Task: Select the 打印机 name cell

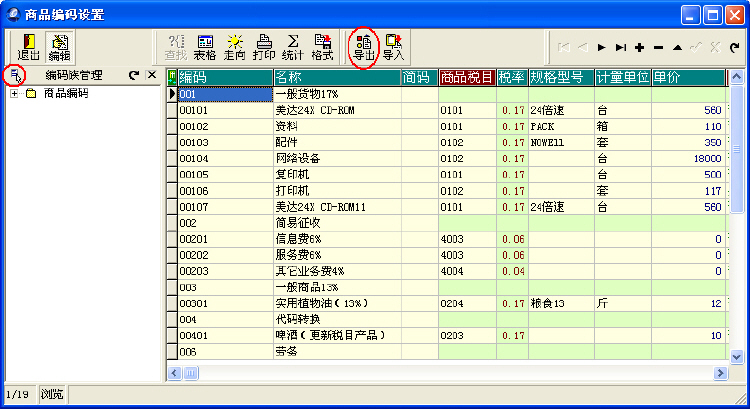Action: pos(337,191)
